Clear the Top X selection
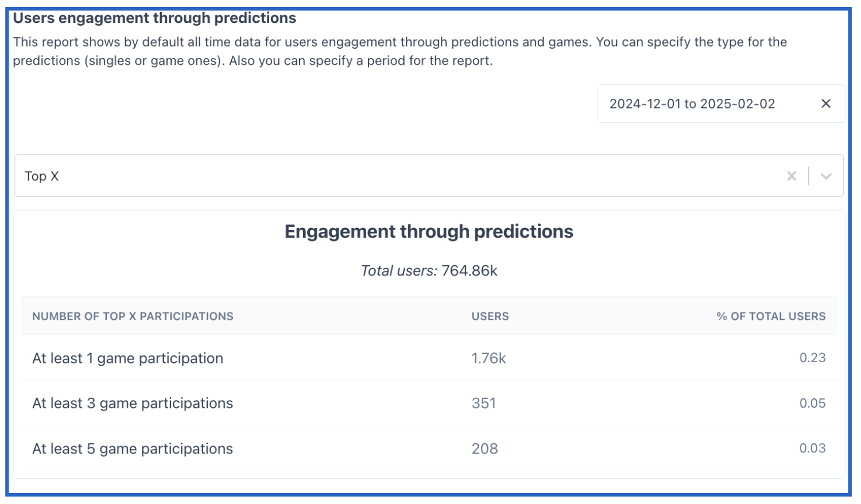 coord(792,176)
